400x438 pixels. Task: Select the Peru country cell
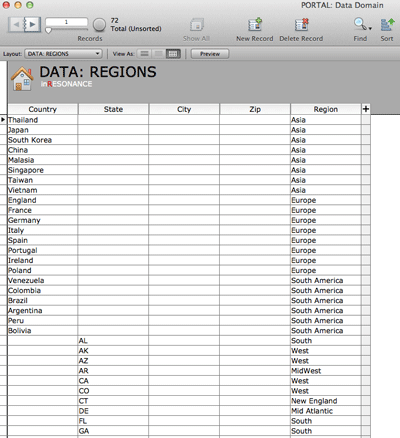point(43,321)
